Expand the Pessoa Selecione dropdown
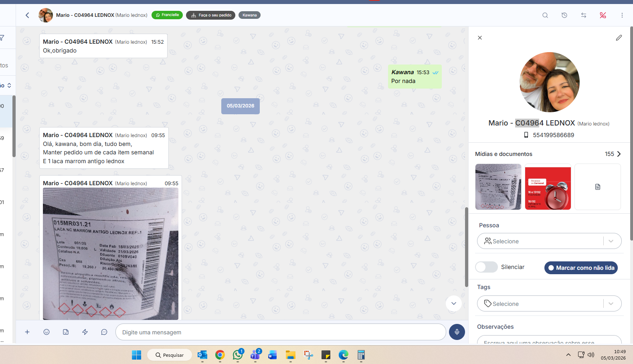Viewport: 633px width, 364px height. 611,241
